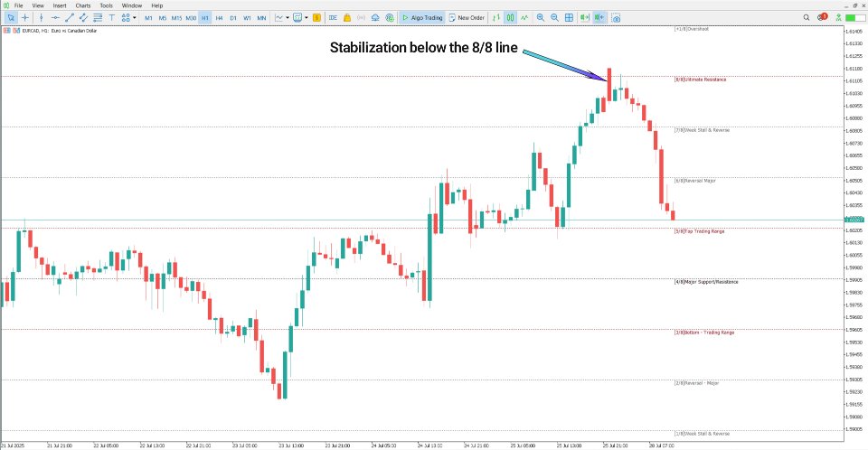Viewport: 868px width, 450px height.
Task: Select the cursor arrow tool
Action: click(x=11, y=18)
